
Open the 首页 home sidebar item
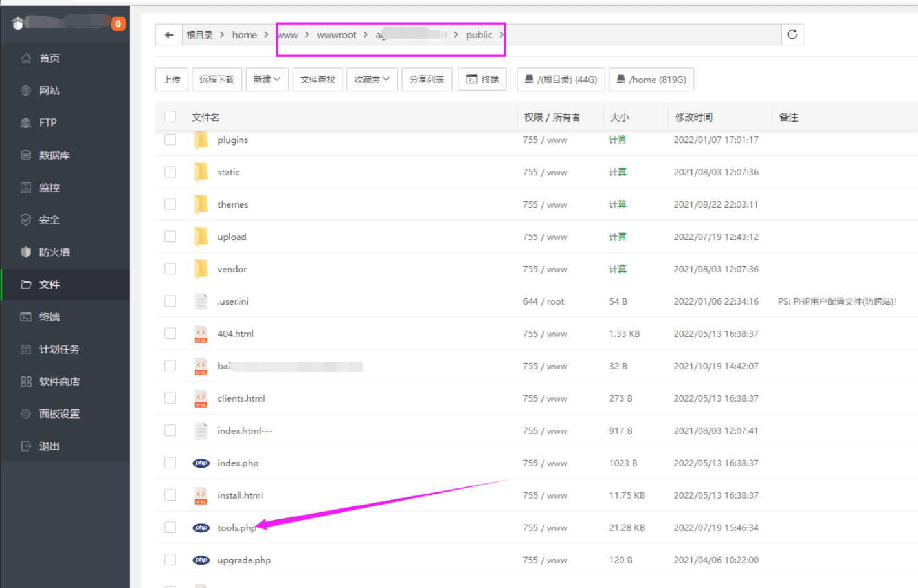tap(65, 58)
